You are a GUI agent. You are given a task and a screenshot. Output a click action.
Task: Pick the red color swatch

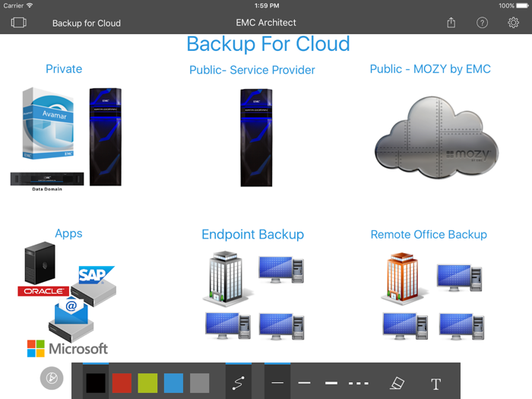click(122, 383)
